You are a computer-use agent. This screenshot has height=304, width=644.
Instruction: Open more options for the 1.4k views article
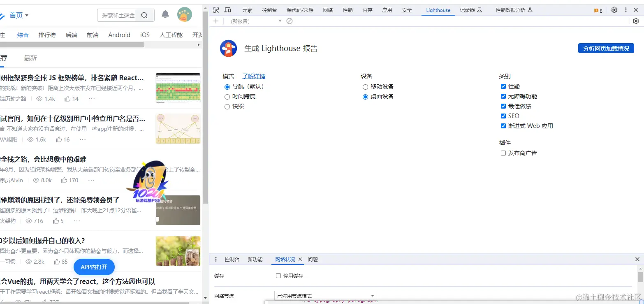[92, 99]
